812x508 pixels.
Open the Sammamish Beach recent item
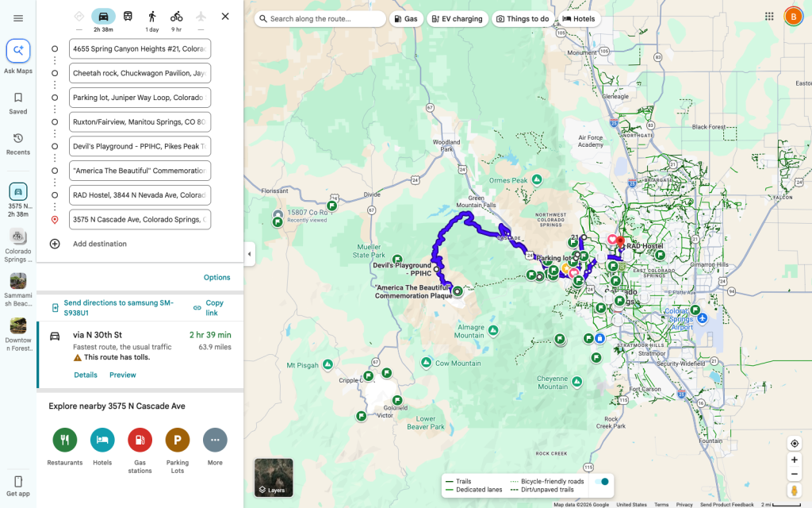[x=18, y=290]
